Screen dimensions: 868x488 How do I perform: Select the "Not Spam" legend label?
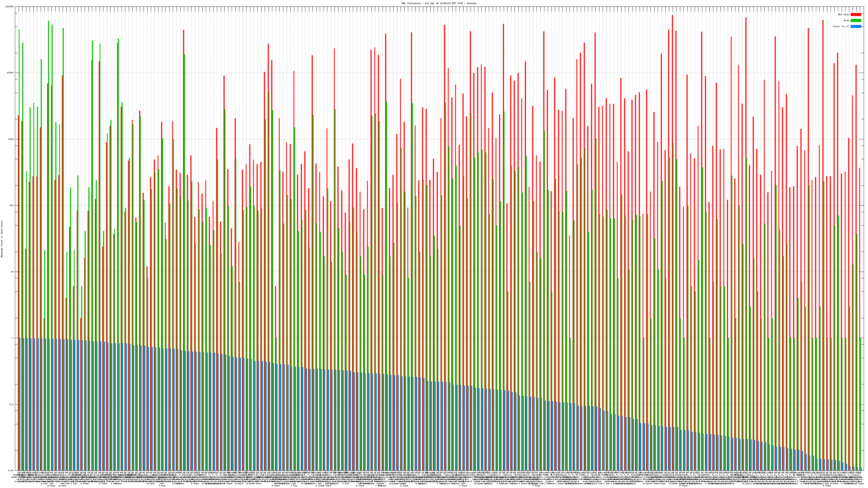(x=844, y=14)
